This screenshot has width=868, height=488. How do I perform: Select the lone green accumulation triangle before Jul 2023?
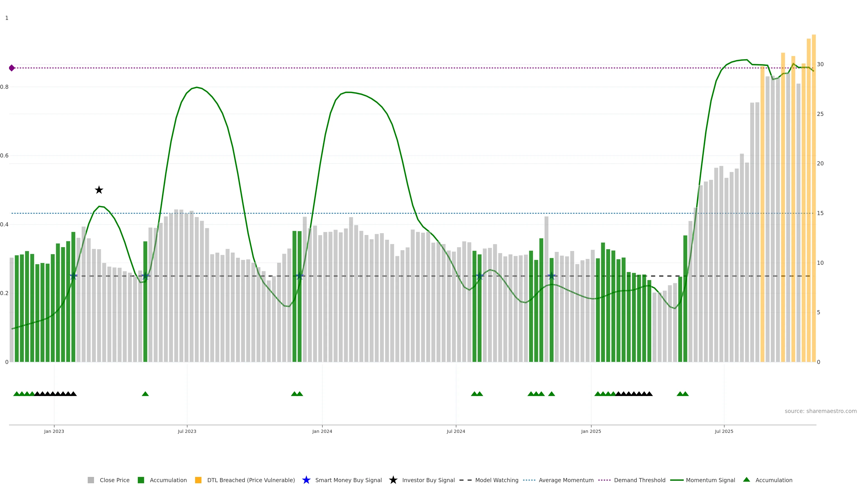coord(145,394)
